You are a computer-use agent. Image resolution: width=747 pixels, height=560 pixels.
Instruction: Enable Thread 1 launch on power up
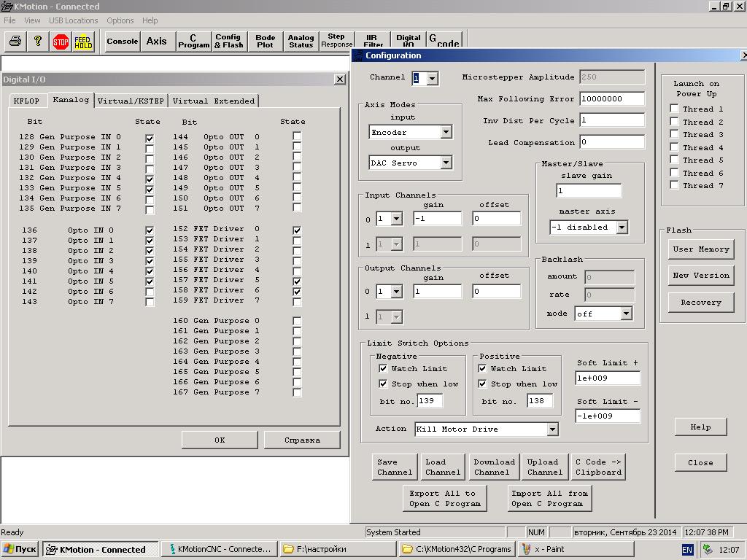tap(674, 109)
